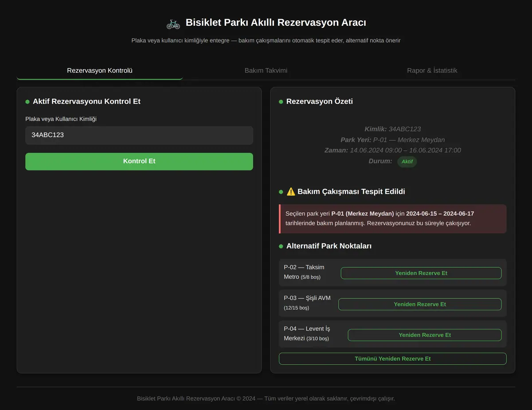Click the Park Yeri: P-01 — Merkez Meydan line
This screenshot has width=532, height=410.
pos(393,140)
